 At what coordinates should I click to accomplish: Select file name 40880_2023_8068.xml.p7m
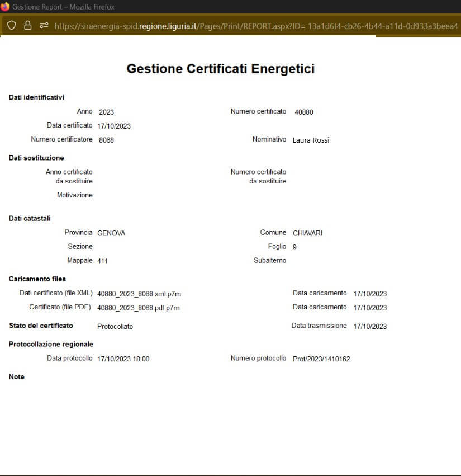pyautogui.click(x=139, y=294)
